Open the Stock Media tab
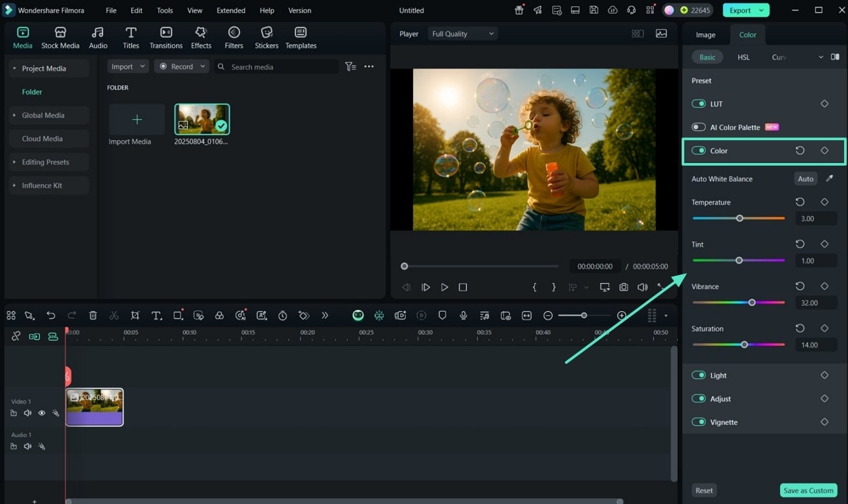Screen dimensions: 848x504 tap(60, 38)
